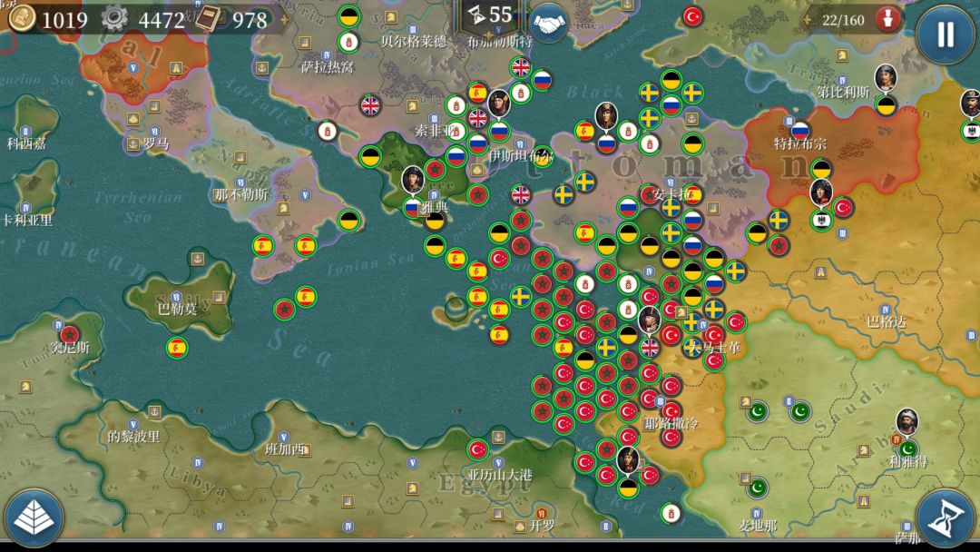The image size is (980, 552).
Task: Select the Spanish flag unit south of 巴勒莫
Action: (177, 348)
